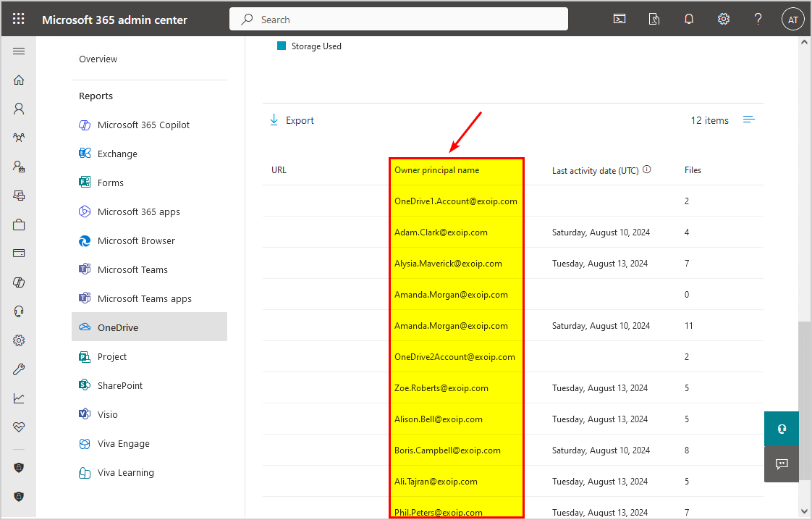Sort by the Files column header

693,170
